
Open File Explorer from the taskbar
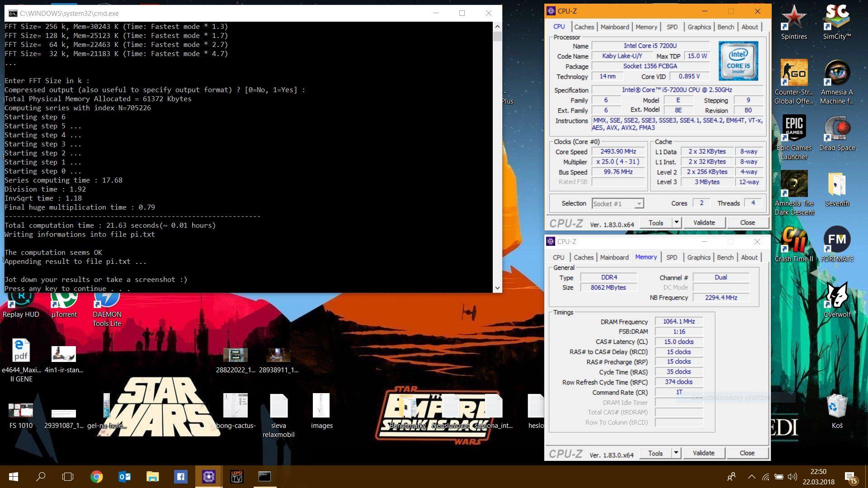point(152,477)
